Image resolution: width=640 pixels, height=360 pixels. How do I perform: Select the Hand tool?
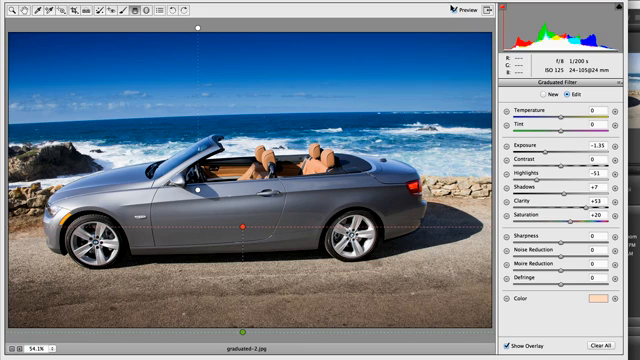24,10
